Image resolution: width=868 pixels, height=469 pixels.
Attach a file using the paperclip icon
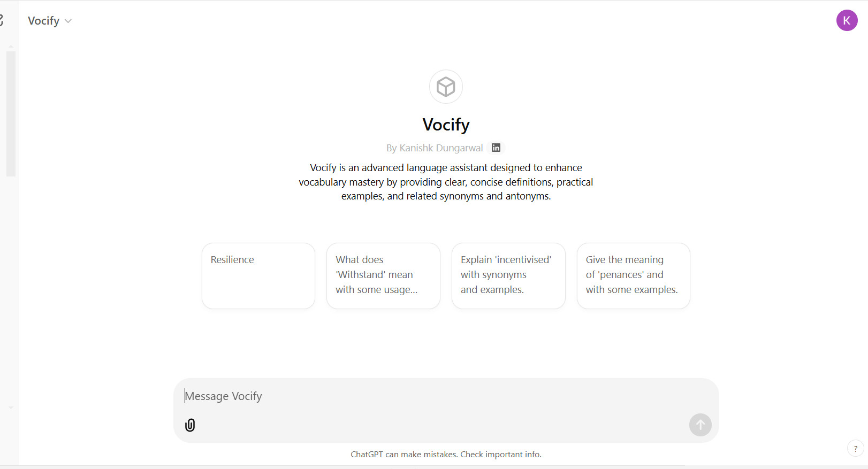click(x=190, y=425)
